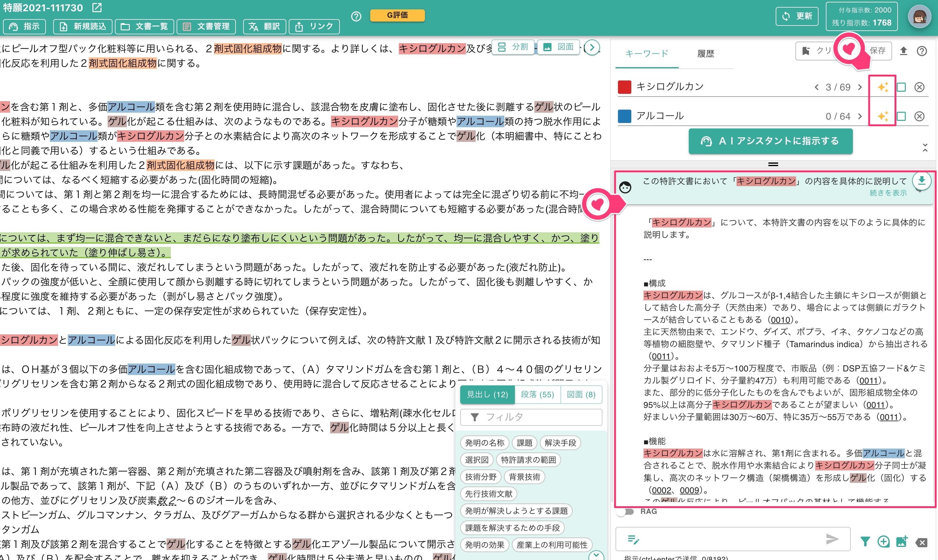
Task: Click the blue color swatch for アルコール
Action: pos(625,116)
